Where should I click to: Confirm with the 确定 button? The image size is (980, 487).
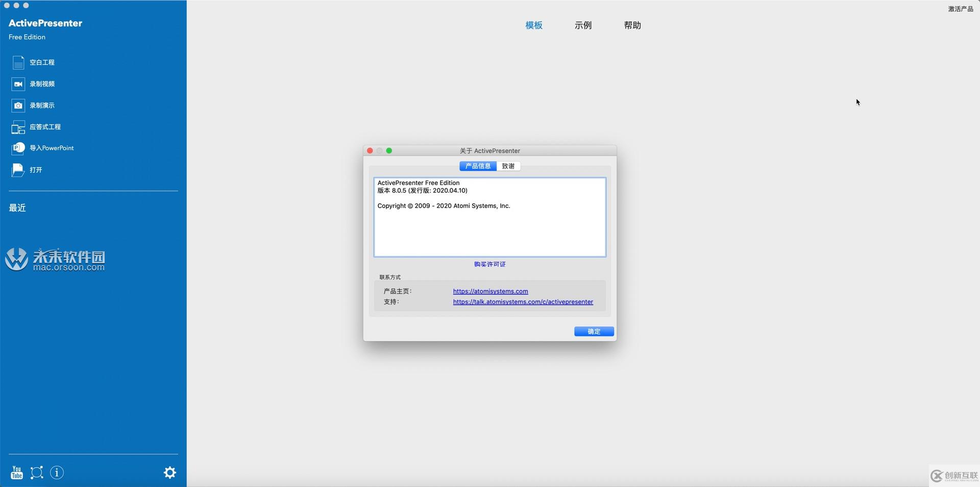coord(594,331)
